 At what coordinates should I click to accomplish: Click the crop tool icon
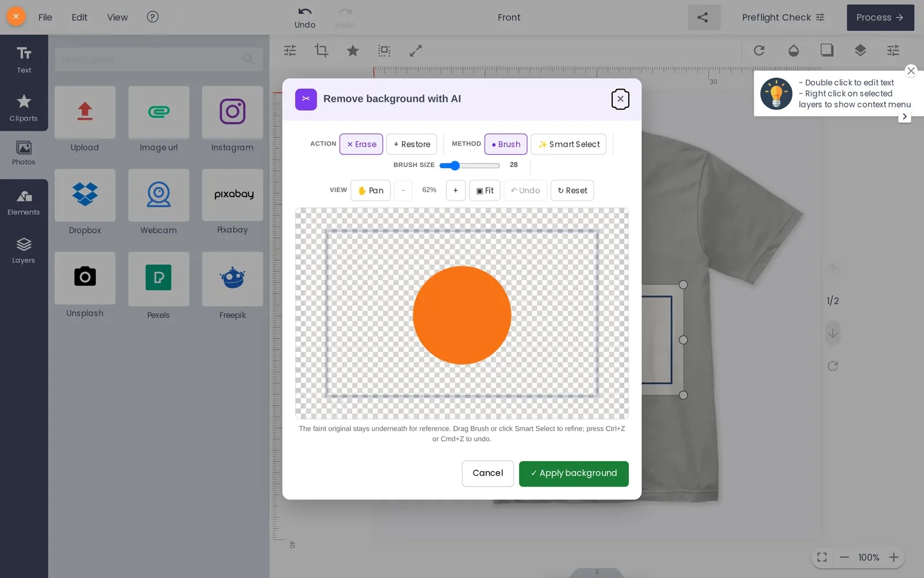coord(322,50)
